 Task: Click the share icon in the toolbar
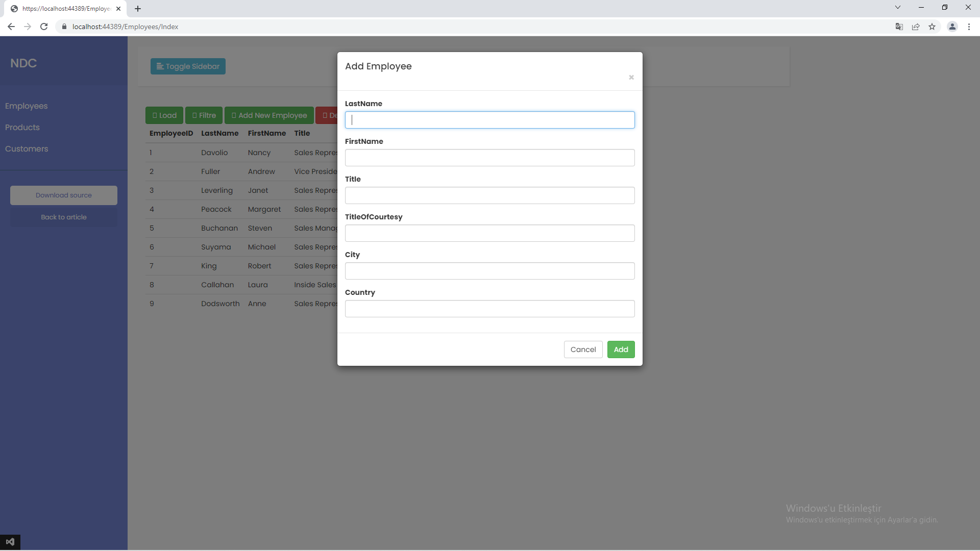tap(916, 27)
